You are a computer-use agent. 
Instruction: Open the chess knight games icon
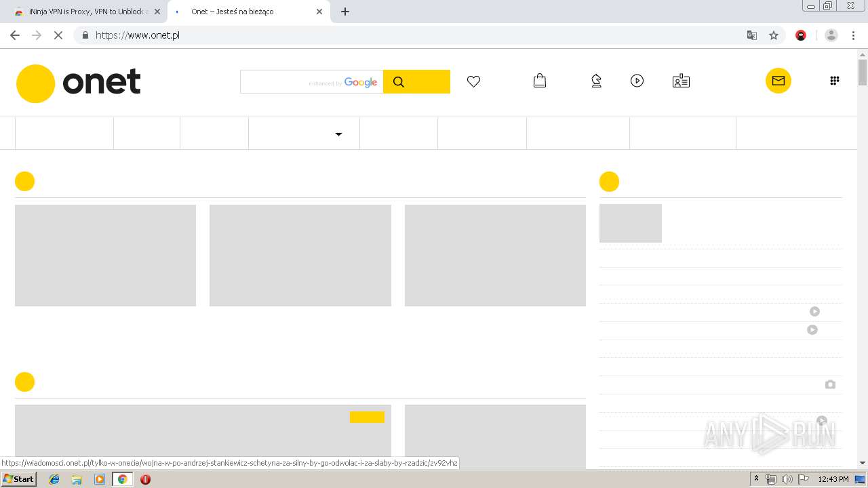pos(596,81)
